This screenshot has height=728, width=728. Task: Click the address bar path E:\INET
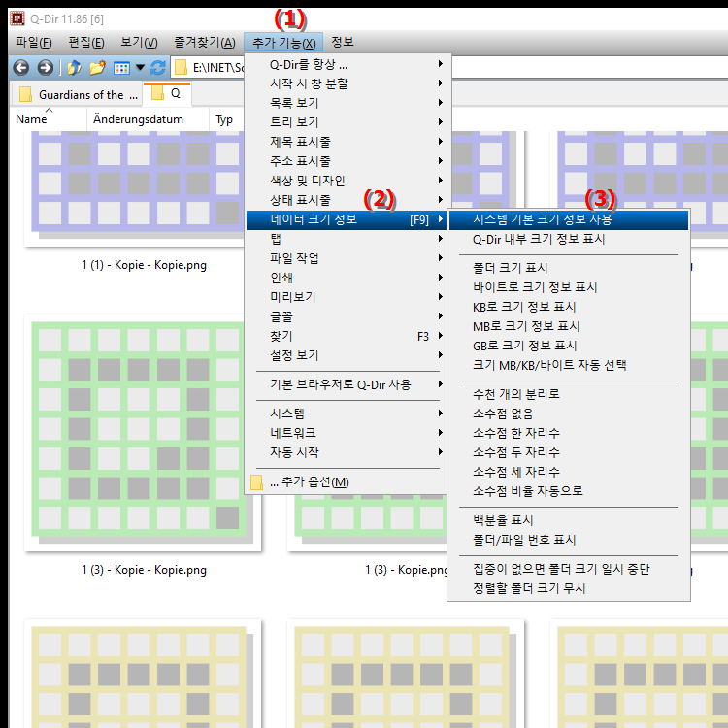217,68
